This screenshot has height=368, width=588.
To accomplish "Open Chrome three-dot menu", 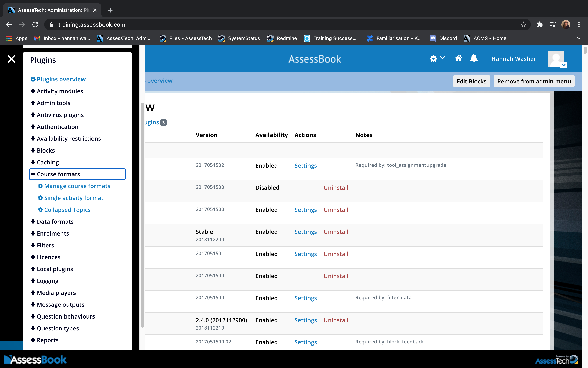I will (x=579, y=25).
